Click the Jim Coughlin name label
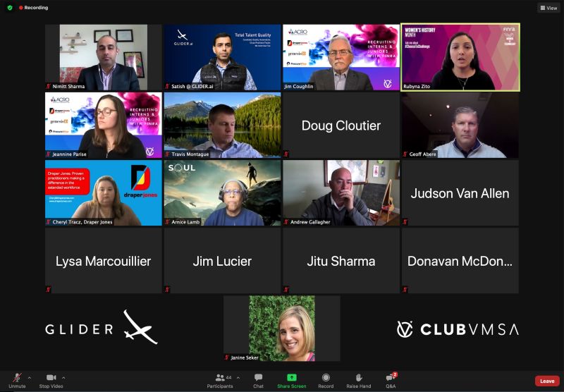 coord(298,86)
